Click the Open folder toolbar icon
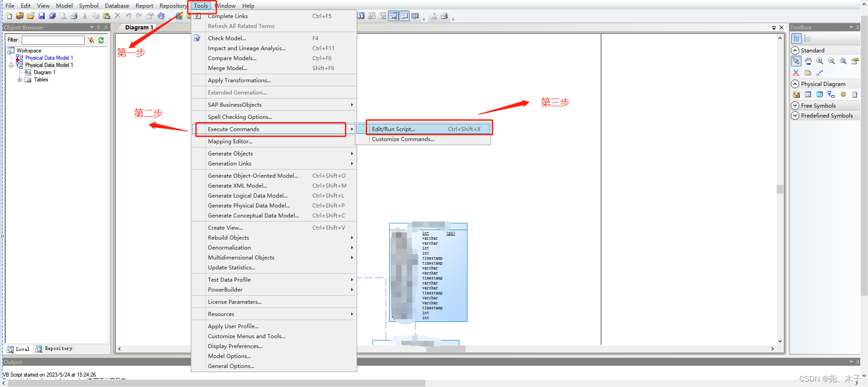868x387 pixels. (x=30, y=16)
